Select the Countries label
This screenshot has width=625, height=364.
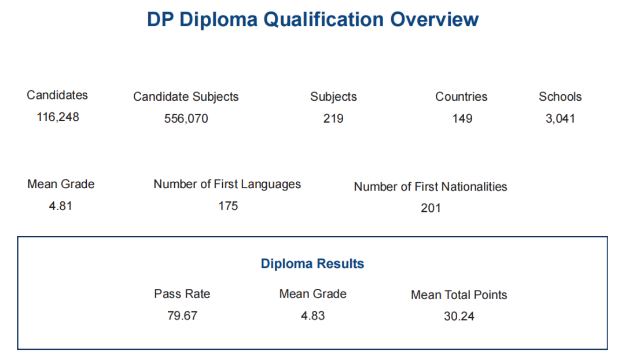point(461,97)
